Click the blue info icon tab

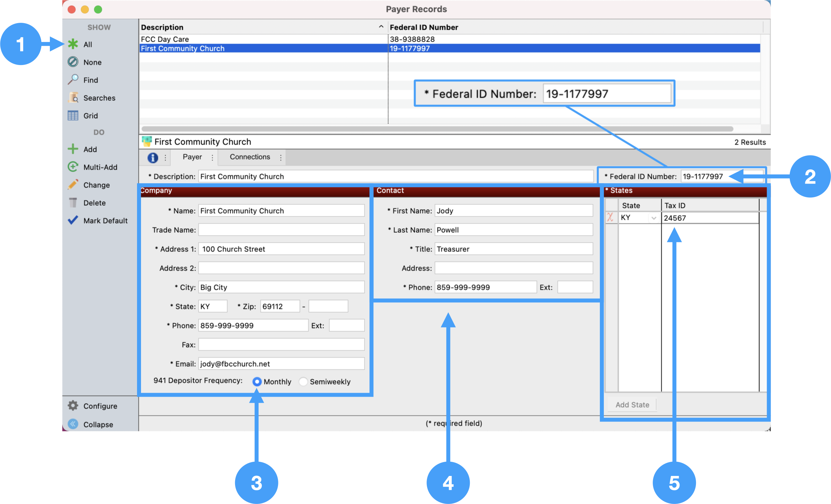coord(153,157)
